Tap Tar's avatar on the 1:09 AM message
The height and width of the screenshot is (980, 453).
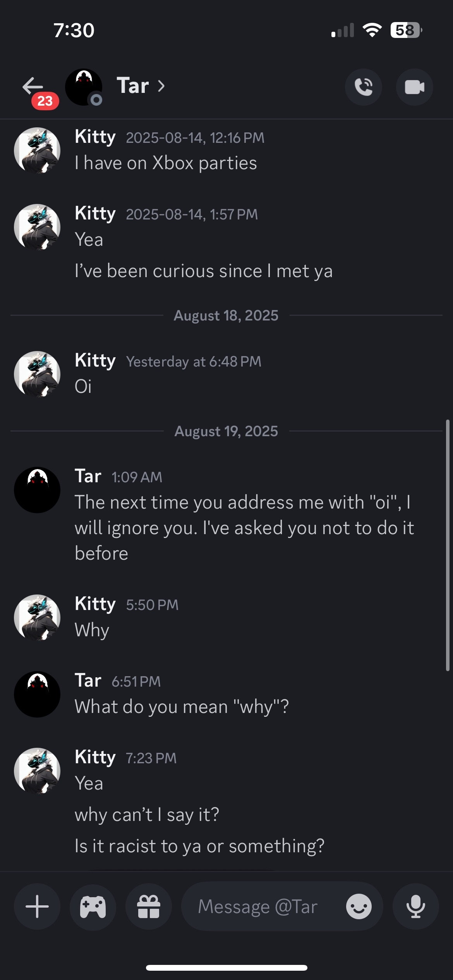tap(37, 490)
